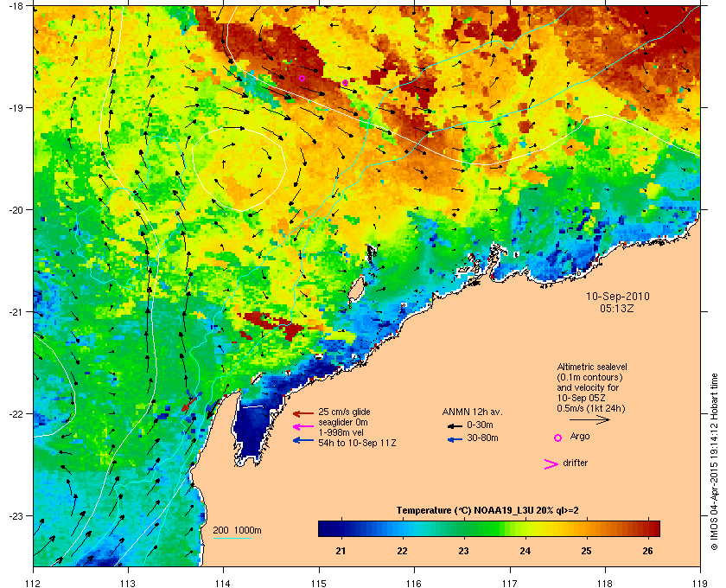Click the 'ANMN 12h av.' legend heading

pyautogui.click(x=472, y=412)
